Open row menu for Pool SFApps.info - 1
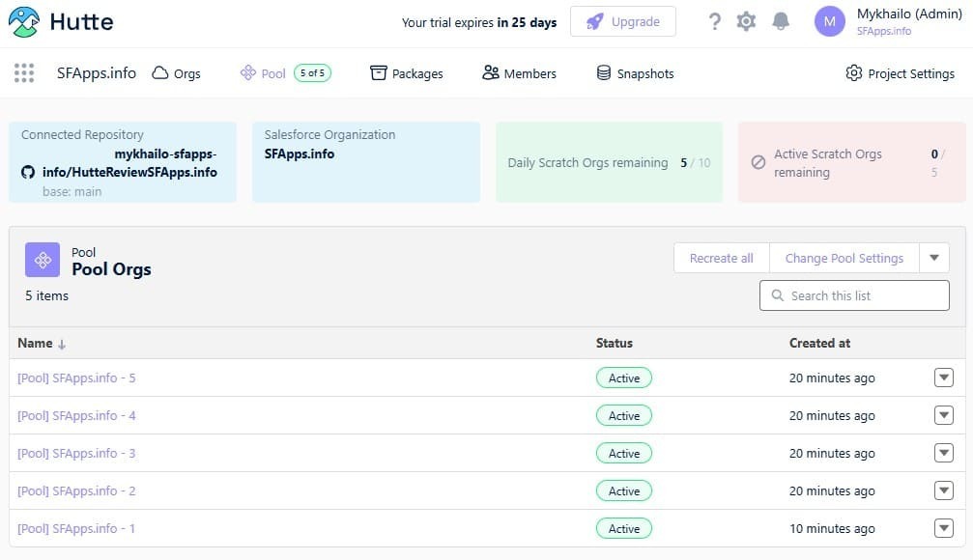The image size is (973, 560). pos(944,528)
